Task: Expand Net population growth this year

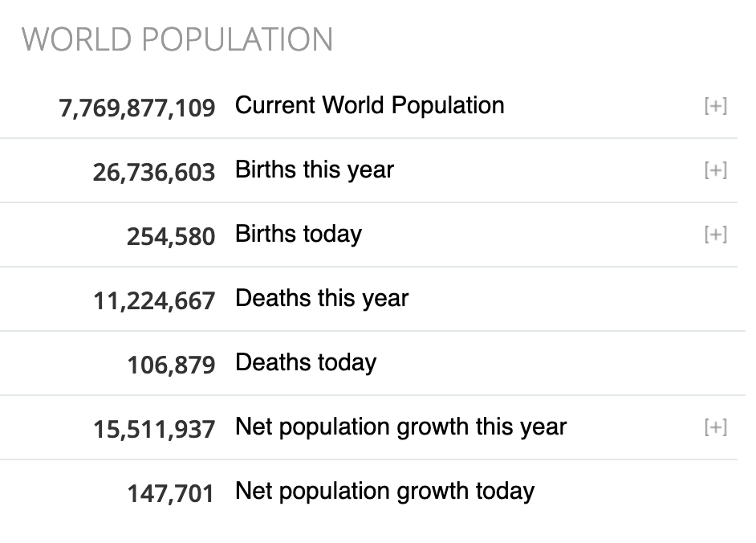Action: pos(715,427)
